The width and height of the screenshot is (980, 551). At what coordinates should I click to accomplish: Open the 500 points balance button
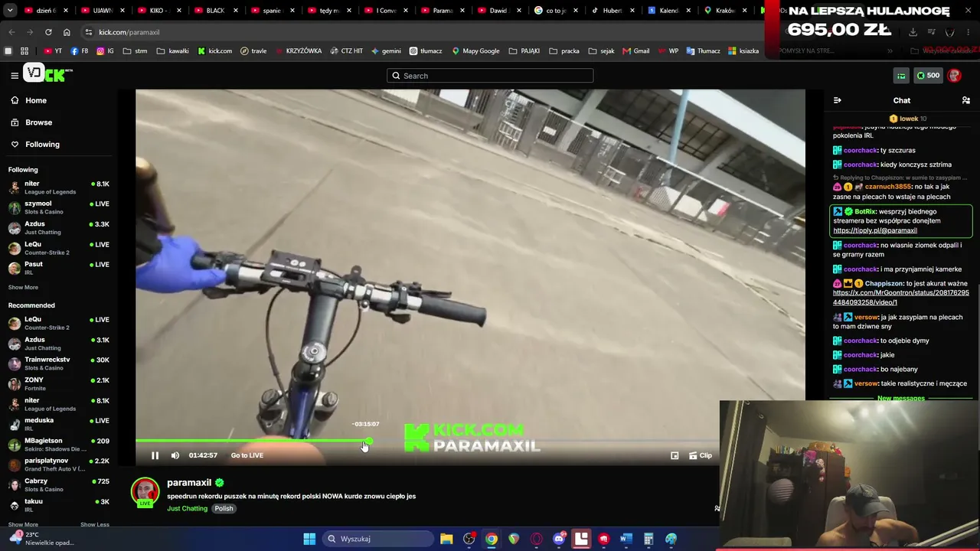pos(928,75)
